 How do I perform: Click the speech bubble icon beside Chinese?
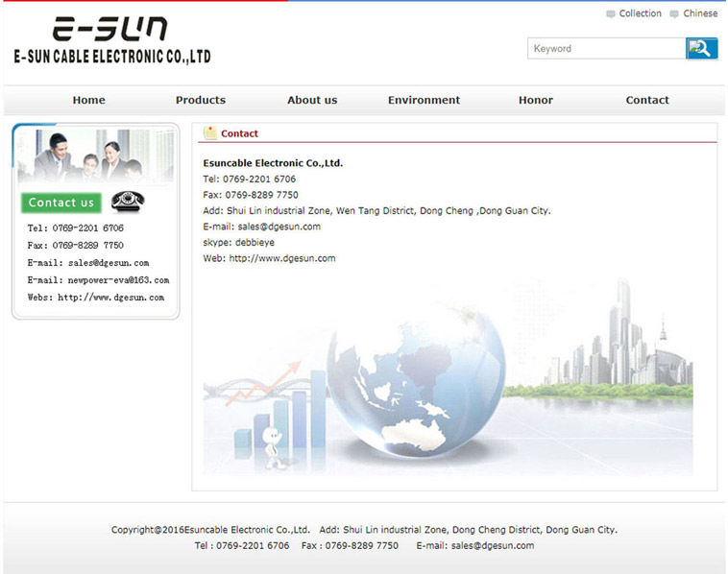click(674, 14)
